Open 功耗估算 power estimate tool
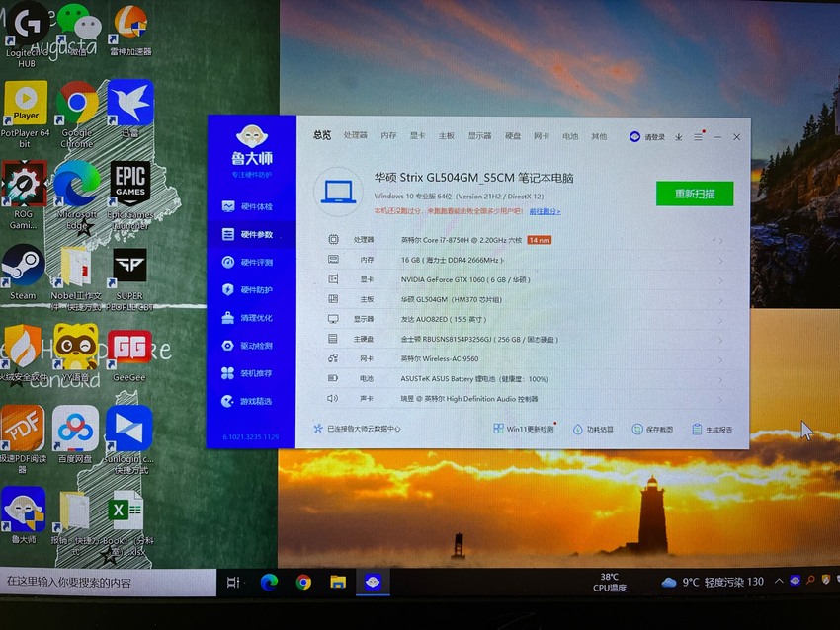This screenshot has width=840, height=630. tap(593, 430)
